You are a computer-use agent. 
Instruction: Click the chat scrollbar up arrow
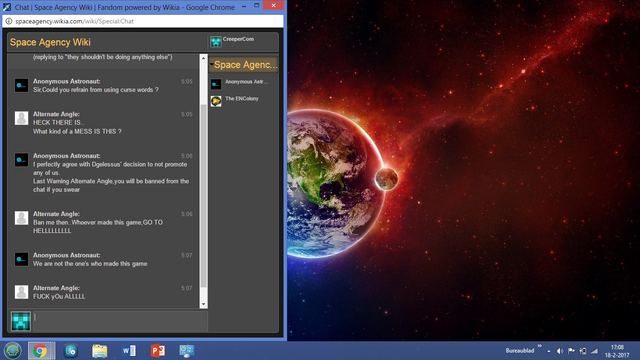203,58
